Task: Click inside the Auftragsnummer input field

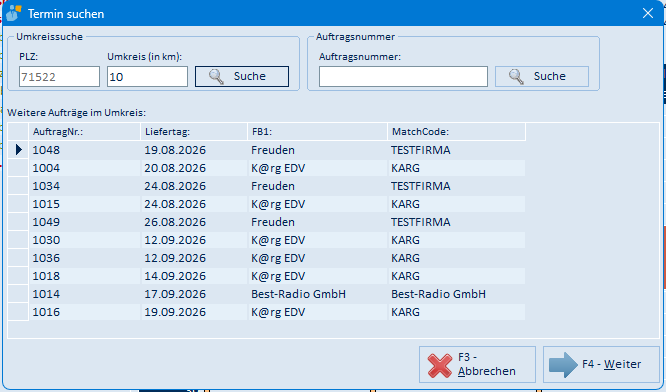Action: point(403,77)
